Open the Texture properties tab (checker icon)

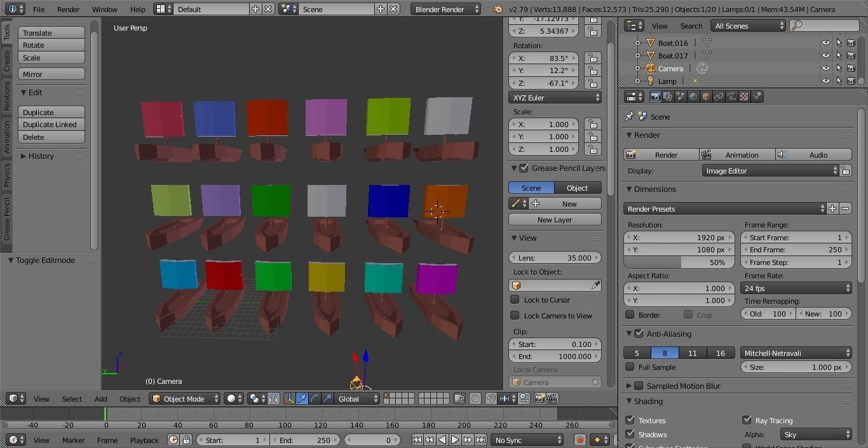tap(744, 97)
